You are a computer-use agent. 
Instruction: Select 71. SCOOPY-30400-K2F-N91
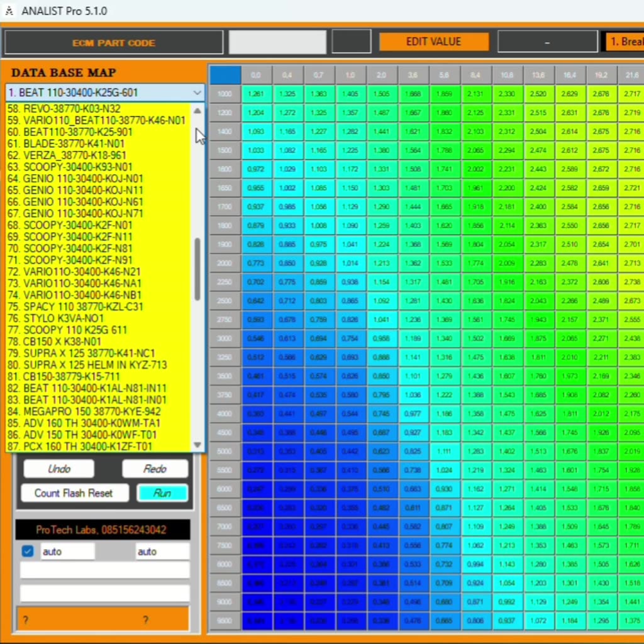pos(97,260)
